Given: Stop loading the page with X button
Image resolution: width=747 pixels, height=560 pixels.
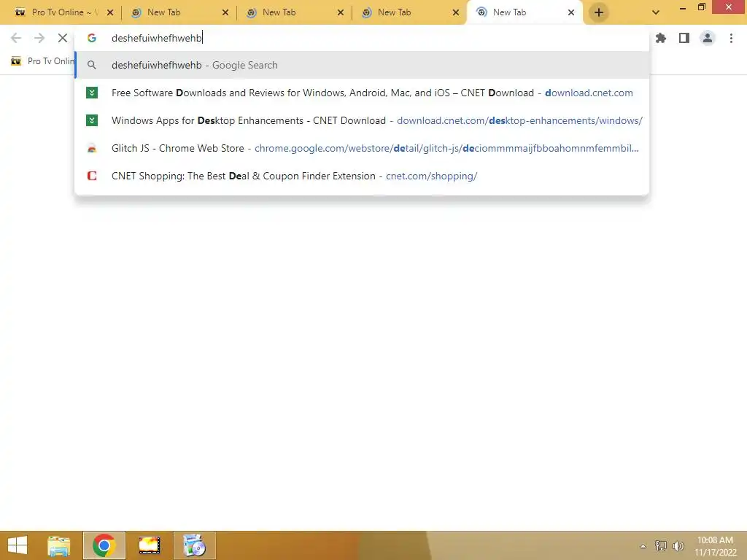Looking at the screenshot, I should click(63, 38).
